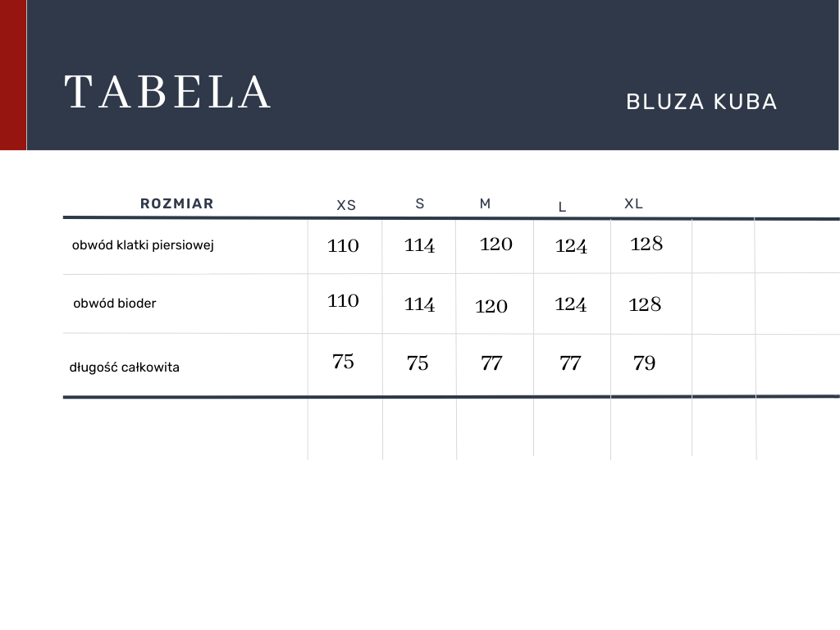Select the XS size column header
This screenshot has width=840, height=630.
(346, 205)
